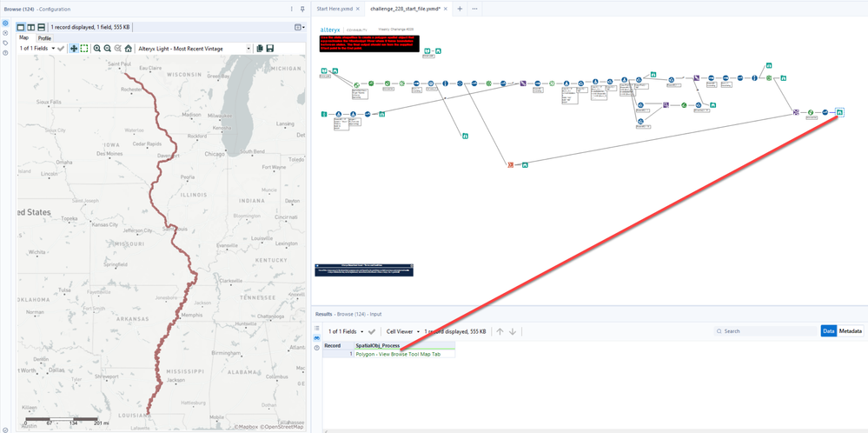Select the single-pane view layout icon
The width and height of the screenshot is (868, 433).
21,27
